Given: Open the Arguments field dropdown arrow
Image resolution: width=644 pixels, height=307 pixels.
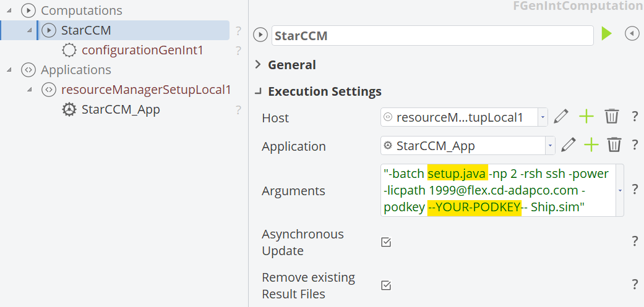Looking at the screenshot, I should point(620,190).
